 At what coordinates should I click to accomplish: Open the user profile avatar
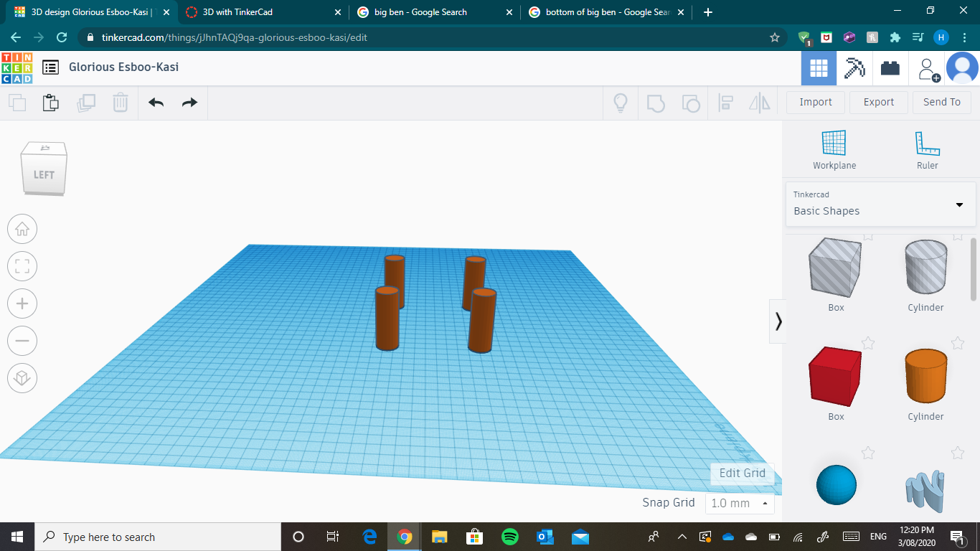(962, 68)
